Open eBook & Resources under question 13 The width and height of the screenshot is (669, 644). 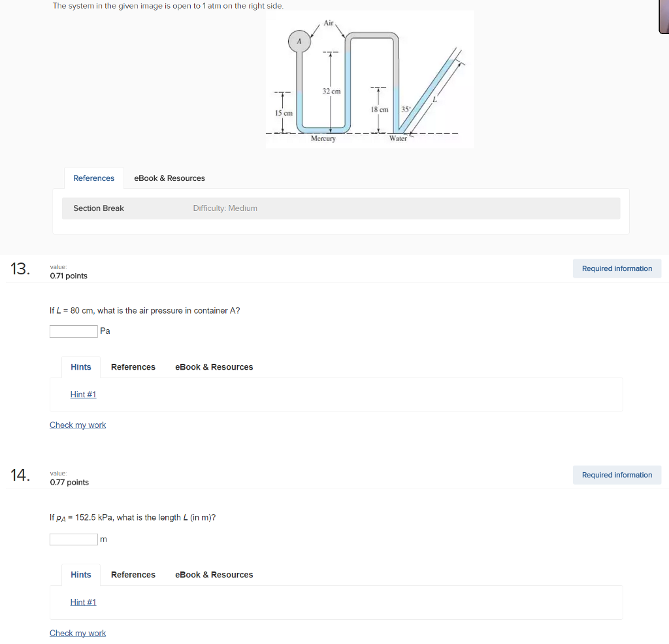[214, 367]
